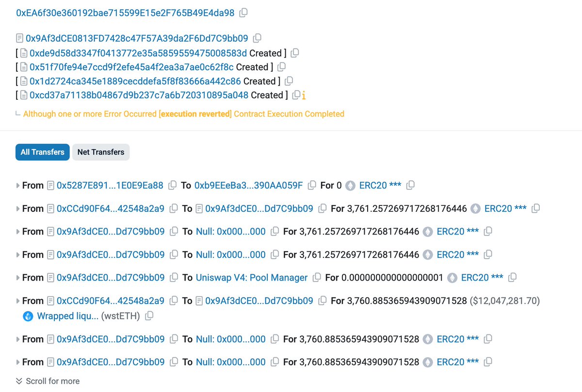582x392 pixels.
Task: Click the wstETH token logo
Action: (x=28, y=316)
